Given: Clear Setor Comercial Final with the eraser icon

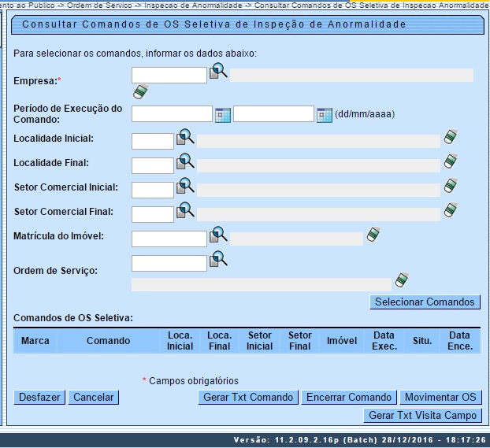Looking at the screenshot, I should [451, 210].
